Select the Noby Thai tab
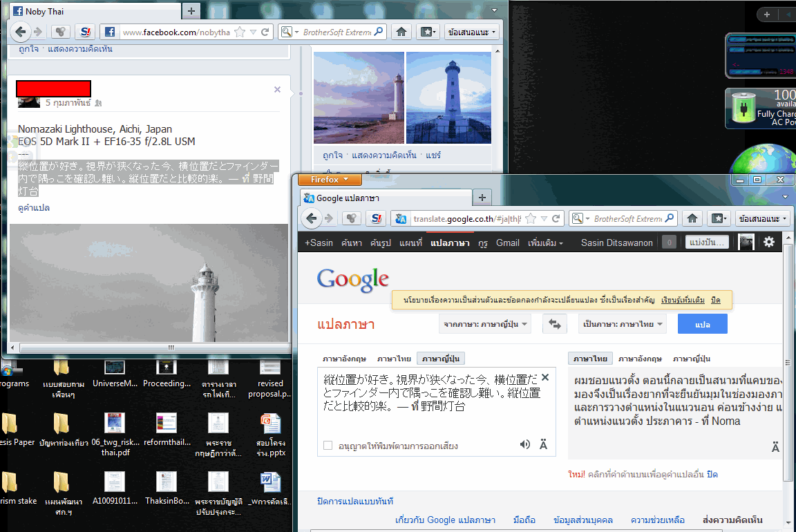Viewport: 796px width, 532px height. click(95, 11)
